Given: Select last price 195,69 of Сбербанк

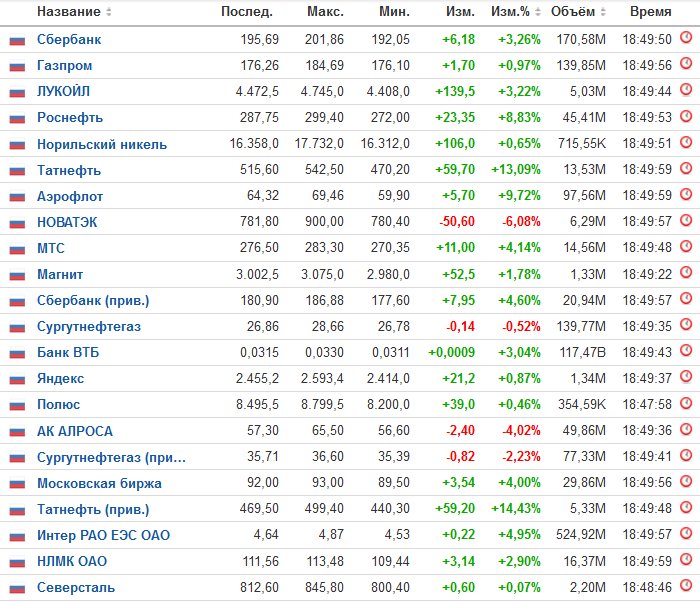Looking at the screenshot, I should click(x=259, y=39).
